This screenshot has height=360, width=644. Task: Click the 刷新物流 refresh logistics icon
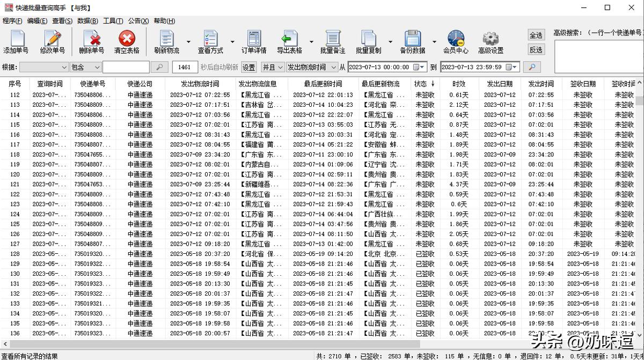pyautogui.click(x=167, y=39)
